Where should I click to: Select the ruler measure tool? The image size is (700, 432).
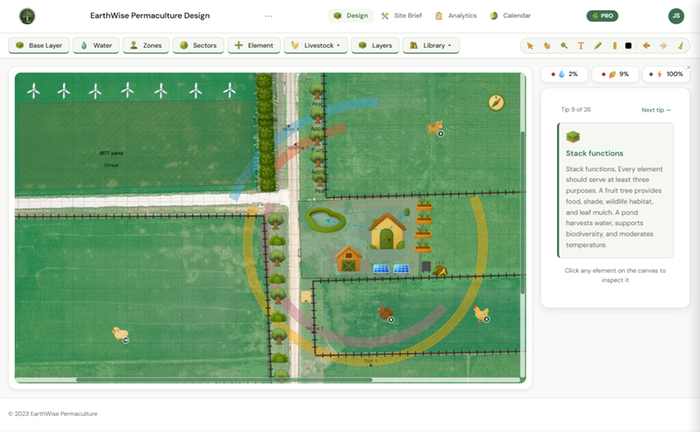click(614, 46)
